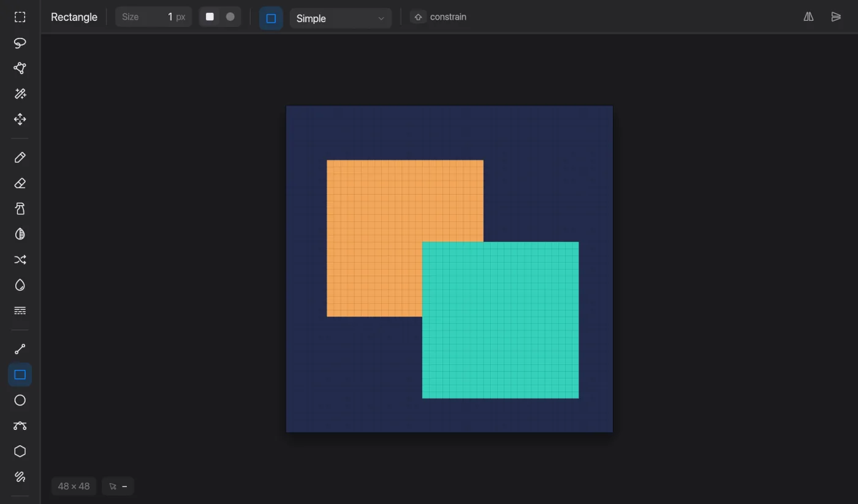This screenshot has height=504, width=858.
Task: Select the Lasso selection tool
Action: coord(20,43)
